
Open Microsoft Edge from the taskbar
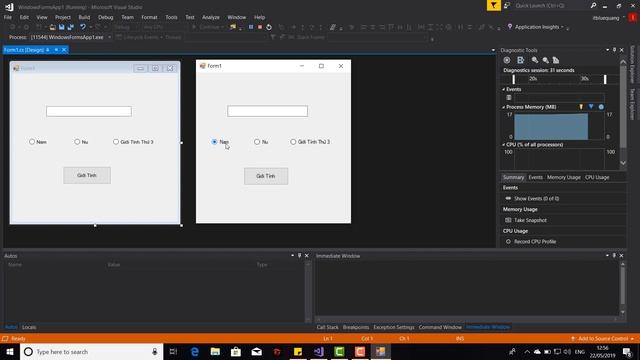pos(195,351)
